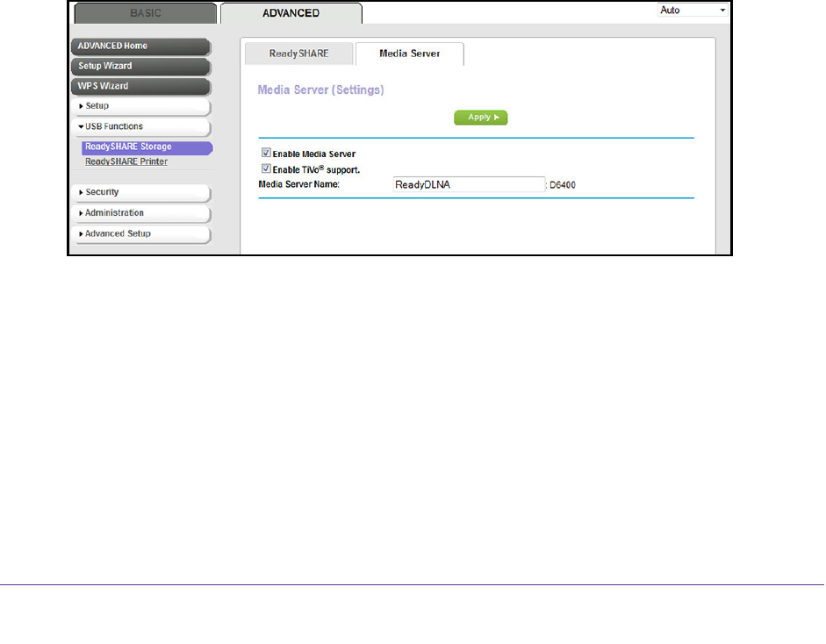Open the ReadySHARE Printer link
Screen dimensions: 826x644
coord(126,161)
